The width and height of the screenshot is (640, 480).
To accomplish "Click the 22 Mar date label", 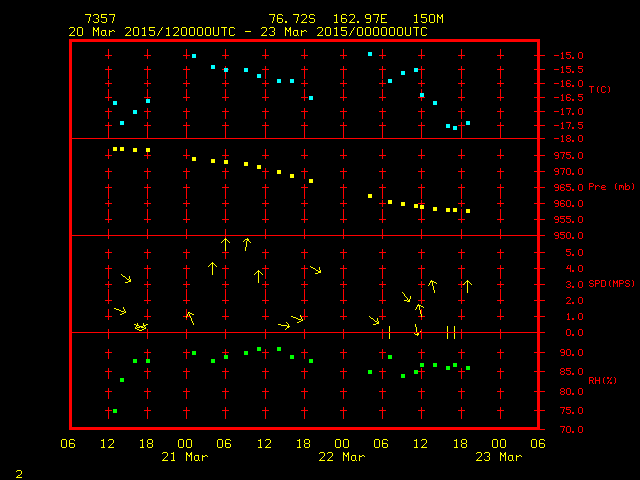I will coord(342,457).
